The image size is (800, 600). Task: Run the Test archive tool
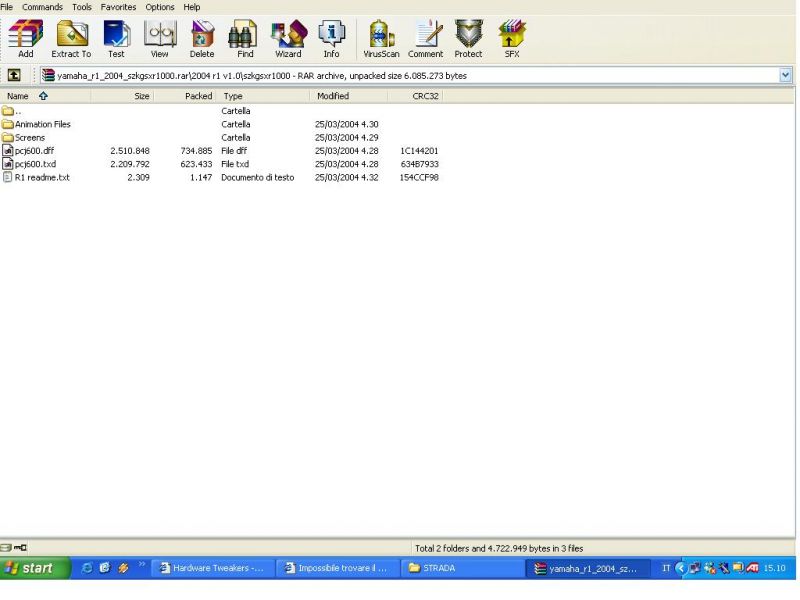pos(116,39)
